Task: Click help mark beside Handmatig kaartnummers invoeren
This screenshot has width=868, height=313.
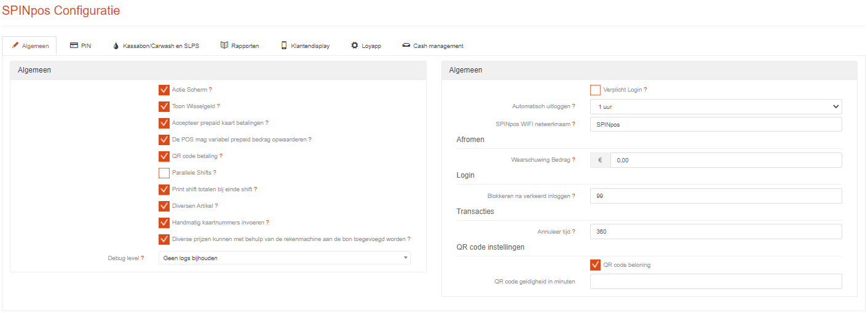Action: [267, 223]
